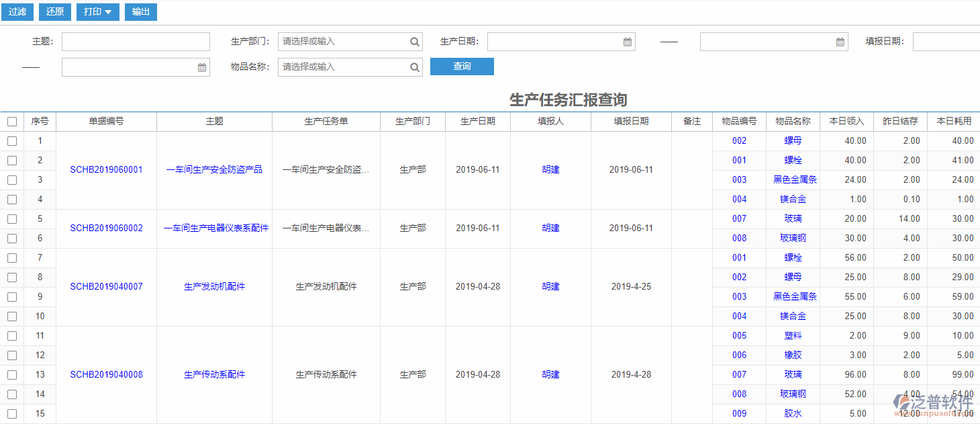Open the 生产日期 start calendar icon

(x=627, y=41)
